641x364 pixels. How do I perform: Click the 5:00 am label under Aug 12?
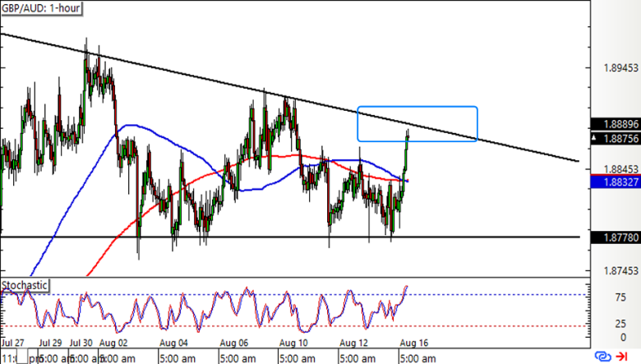pyautogui.click(x=357, y=359)
